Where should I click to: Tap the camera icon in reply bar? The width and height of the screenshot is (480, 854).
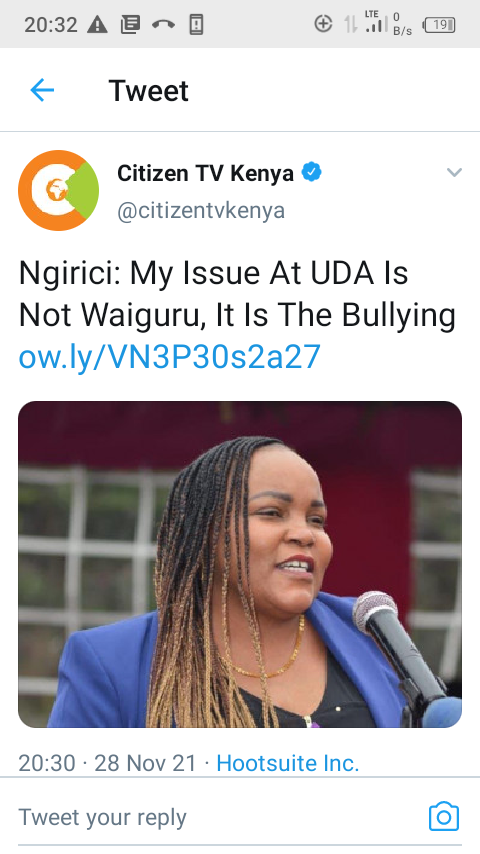click(x=443, y=816)
